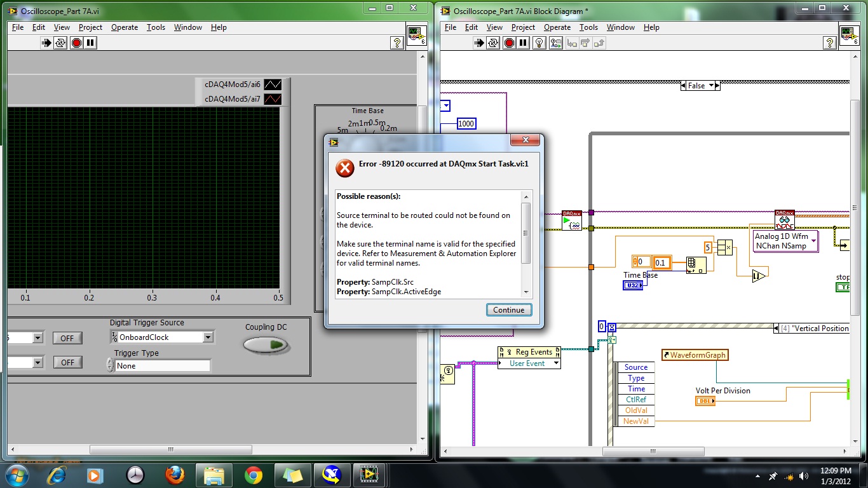This screenshot has width=868, height=488.
Task: Open dropdown arrow beside upper OFF button
Action: (37, 338)
